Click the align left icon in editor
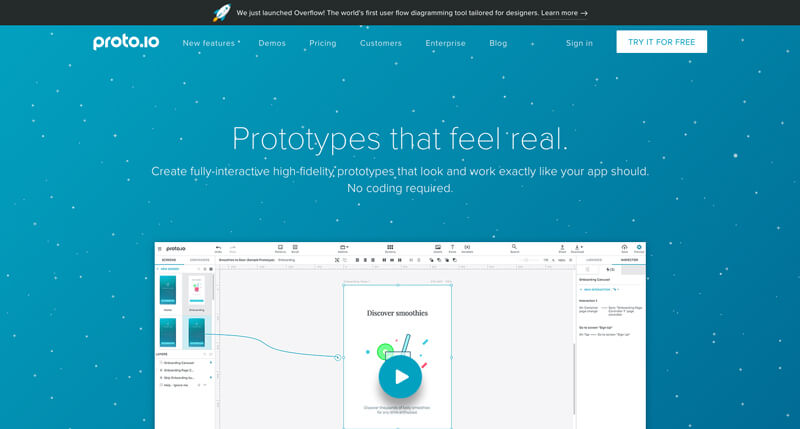This screenshot has height=429, width=800. (x=357, y=260)
